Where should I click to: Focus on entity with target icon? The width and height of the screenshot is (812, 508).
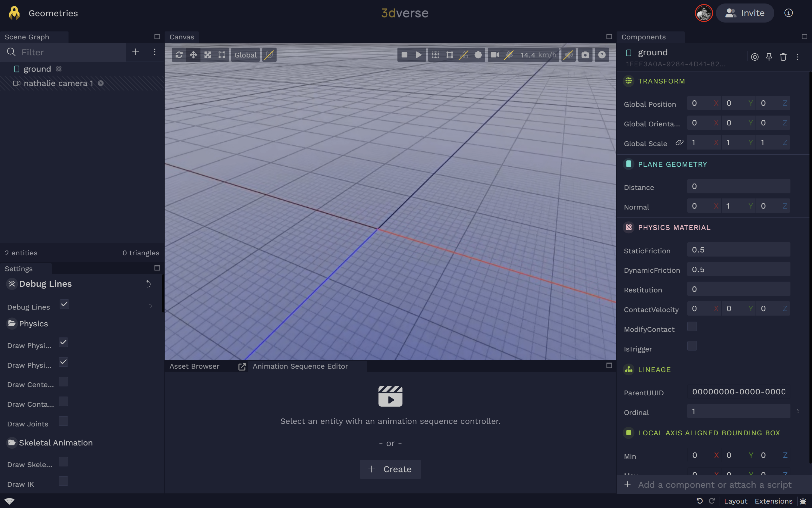(x=755, y=57)
